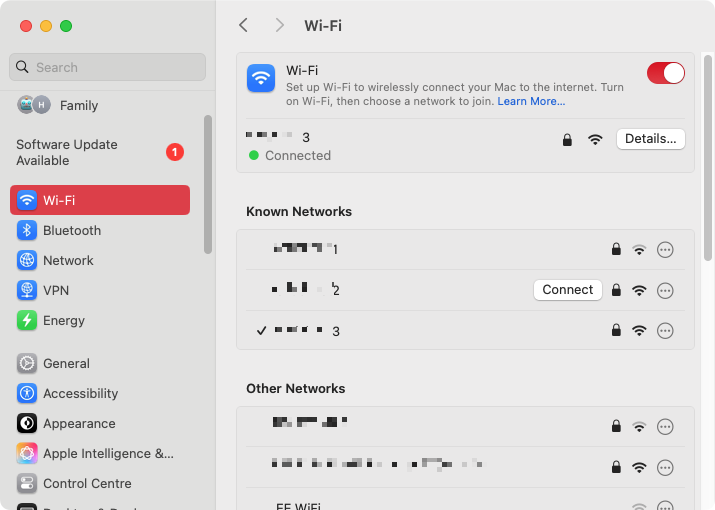Viewport: 715px width, 510px height.
Task: Select the VPN sidebar icon
Action: coord(27,291)
